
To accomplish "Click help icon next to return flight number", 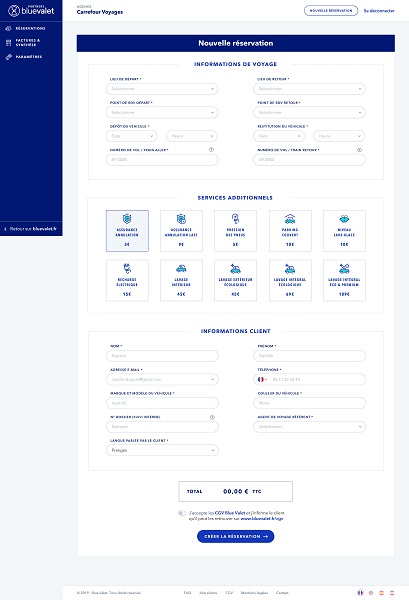I will (359, 150).
